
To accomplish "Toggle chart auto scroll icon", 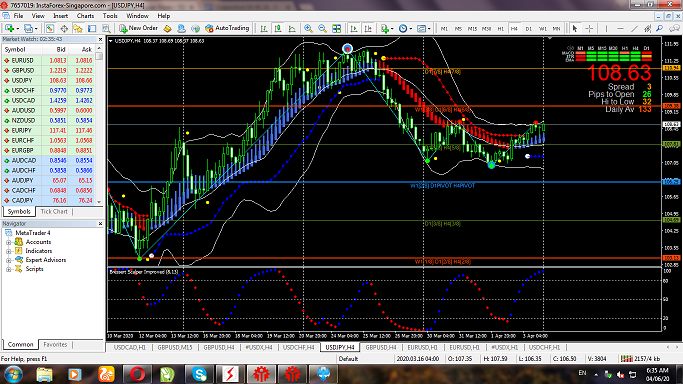I will 354,28.
